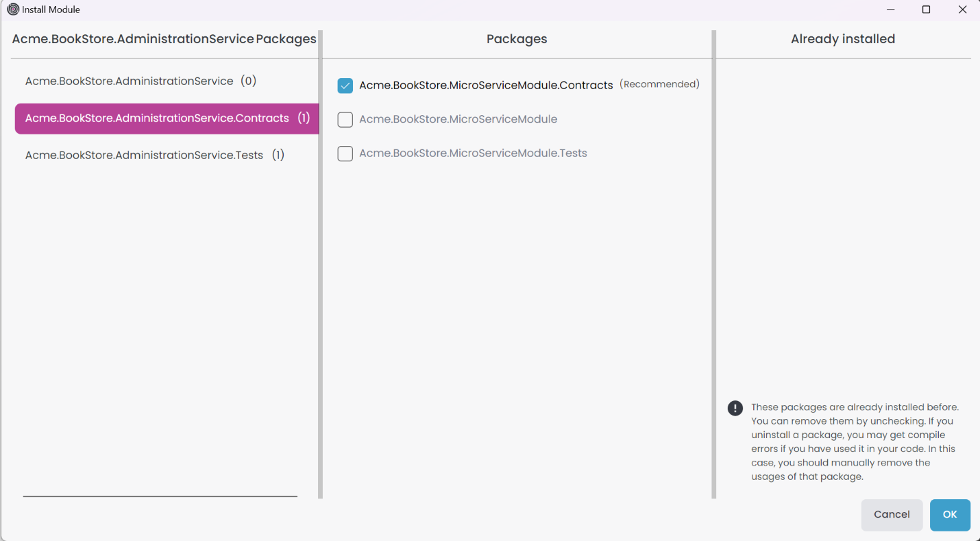Click the exclamation info icon beside the warning
The height and width of the screenshot is (541, 980).
tap(735, 408)
